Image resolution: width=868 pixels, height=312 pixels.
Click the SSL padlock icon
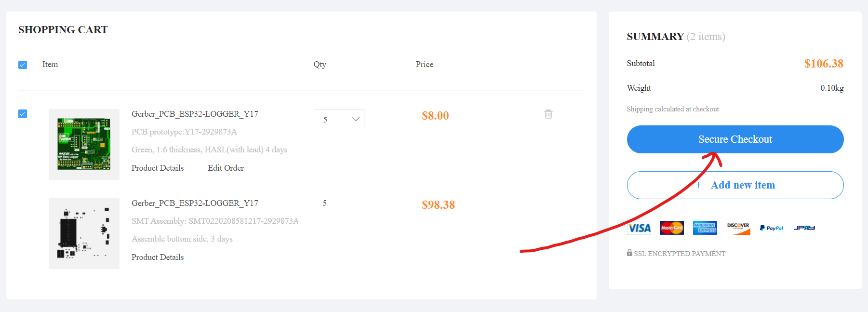[x=629, y=253]
